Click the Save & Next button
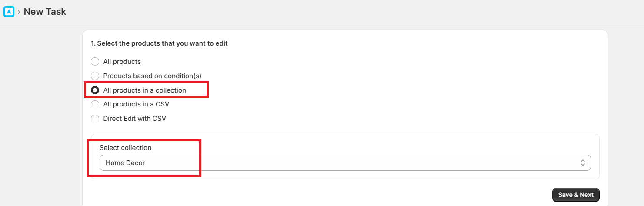 575,195
